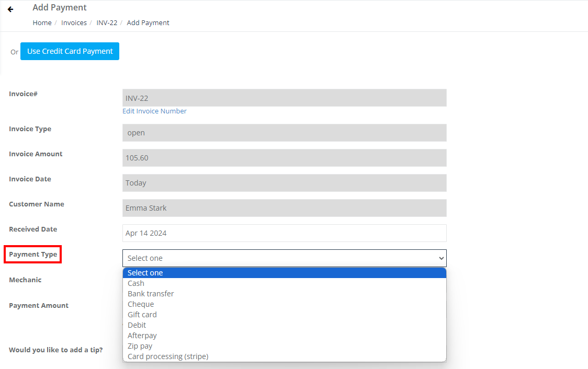Open the Received Date field Apr 14 2024
Screen dimensions: 588x369
coord(284,233)
